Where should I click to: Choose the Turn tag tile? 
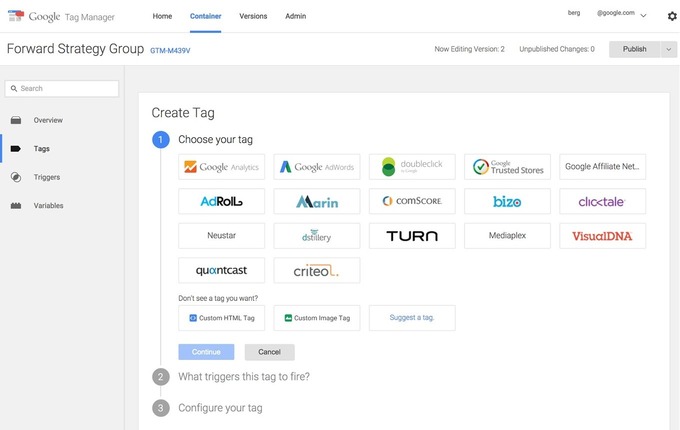pyautogui.click(x=412, y=236)
